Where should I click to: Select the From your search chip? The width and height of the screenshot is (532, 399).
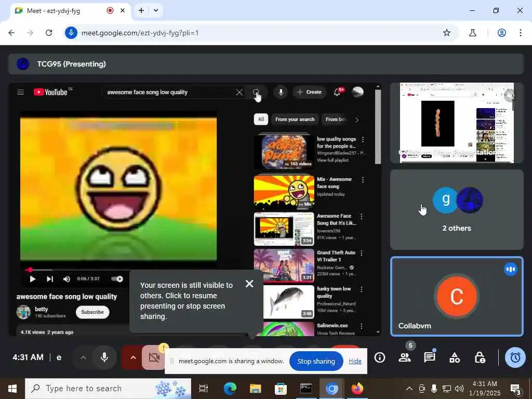pyautogui.click(x=295, y=119)
